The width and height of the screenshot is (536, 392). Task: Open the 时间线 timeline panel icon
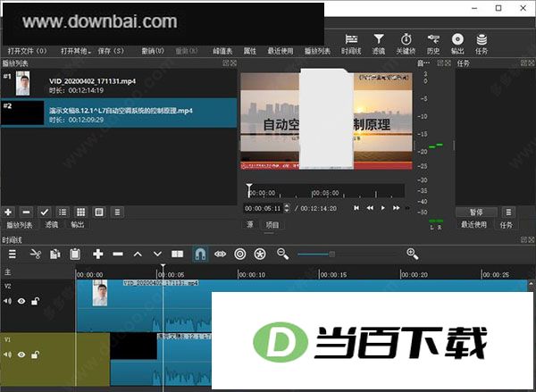pyautogui.click(x=351, y=39)
